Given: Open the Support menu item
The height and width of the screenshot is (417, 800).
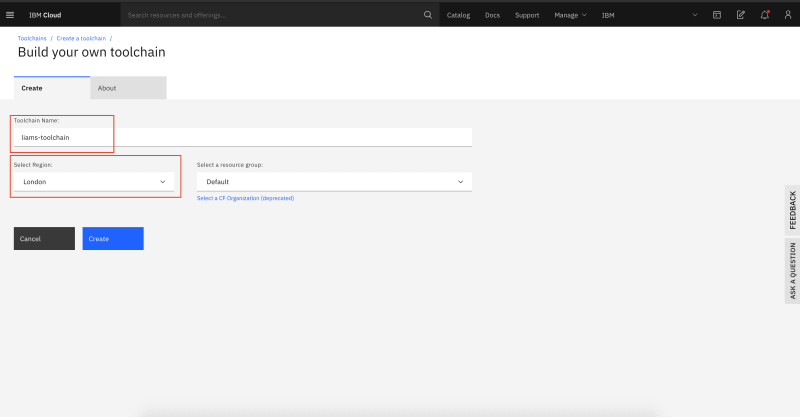Looking at the screenshot, I should 527,15.
